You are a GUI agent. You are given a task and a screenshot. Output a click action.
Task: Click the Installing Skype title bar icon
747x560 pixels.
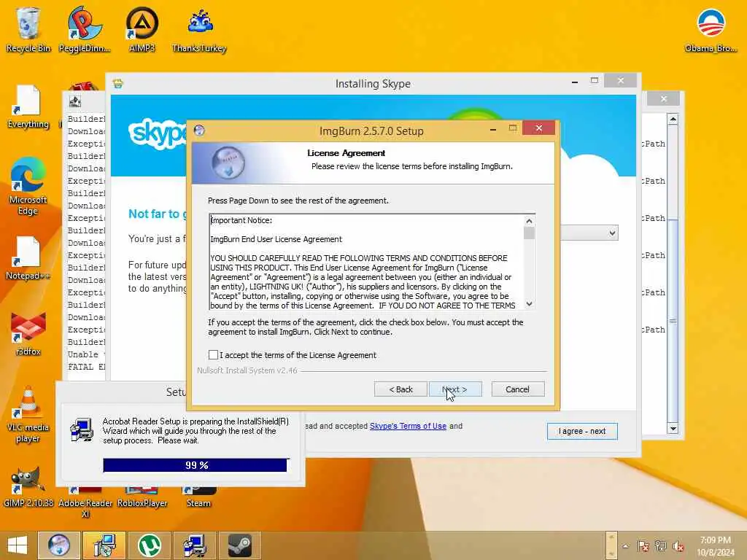pyautogui.click(x=117, y=84)
